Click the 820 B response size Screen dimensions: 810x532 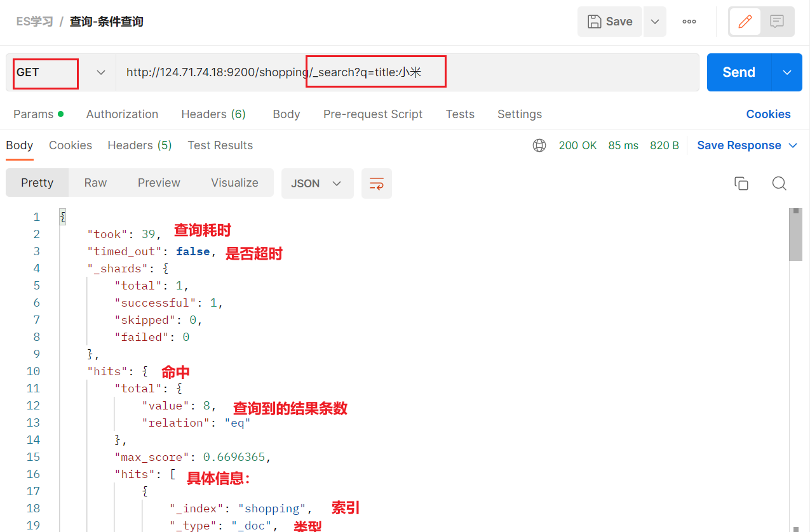[665, 145]
